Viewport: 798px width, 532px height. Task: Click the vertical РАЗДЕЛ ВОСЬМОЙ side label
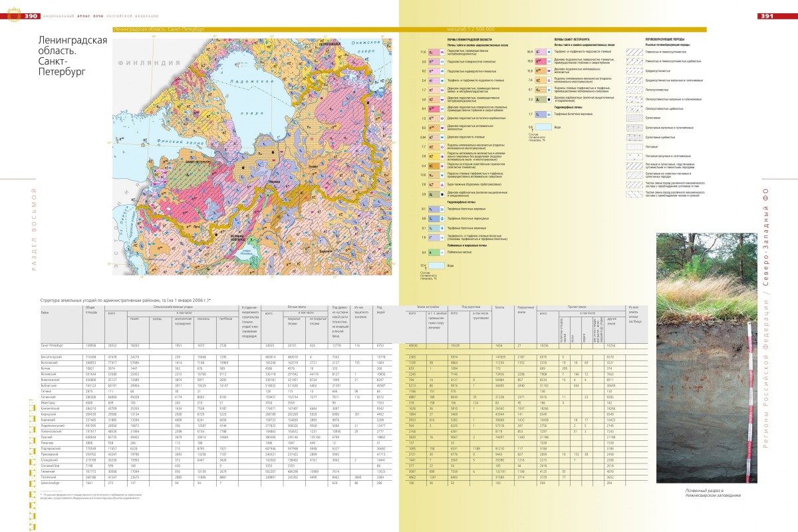(33, 229)
